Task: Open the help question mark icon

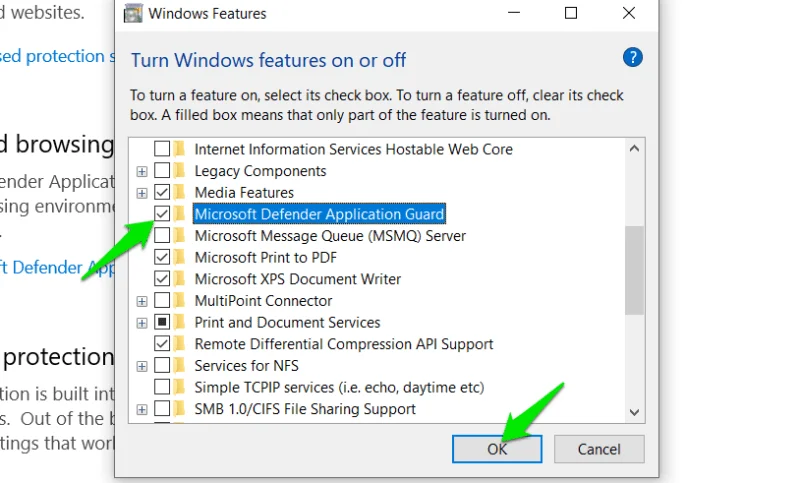Action: click(632, 57)
